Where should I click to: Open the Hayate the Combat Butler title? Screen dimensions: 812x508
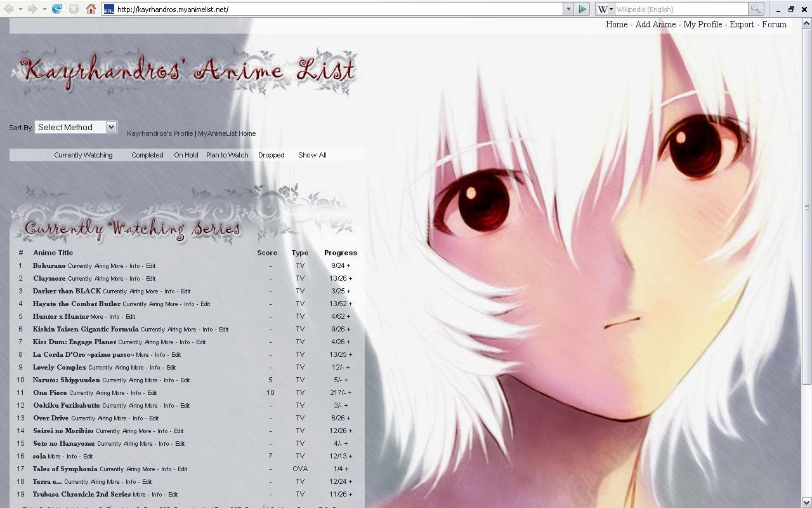[x=77, y=304]
